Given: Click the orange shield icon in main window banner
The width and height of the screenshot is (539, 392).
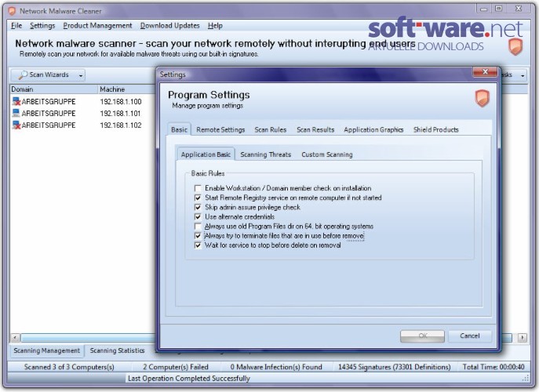Looking at the screenshot, I should (515, 47).
